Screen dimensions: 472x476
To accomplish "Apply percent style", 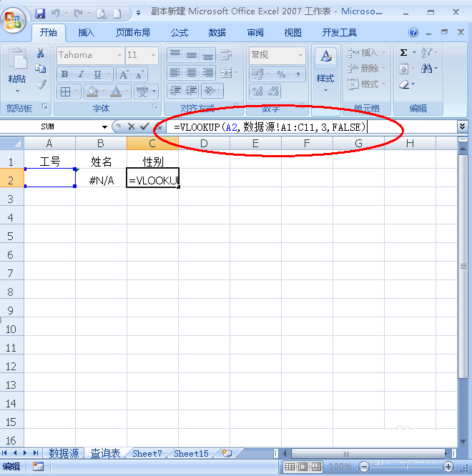I will [x=281, y=74].
